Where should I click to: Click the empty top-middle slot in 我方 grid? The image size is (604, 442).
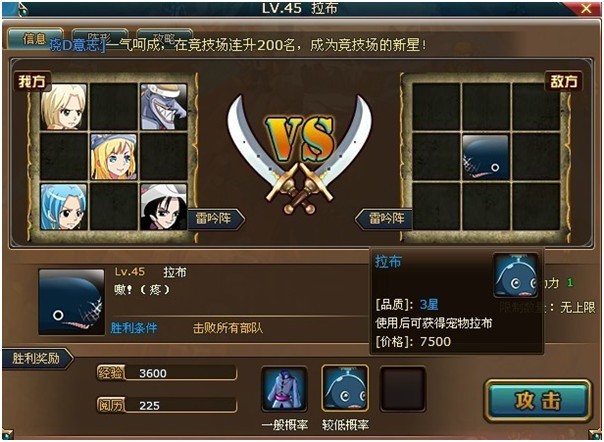[114, 107]
